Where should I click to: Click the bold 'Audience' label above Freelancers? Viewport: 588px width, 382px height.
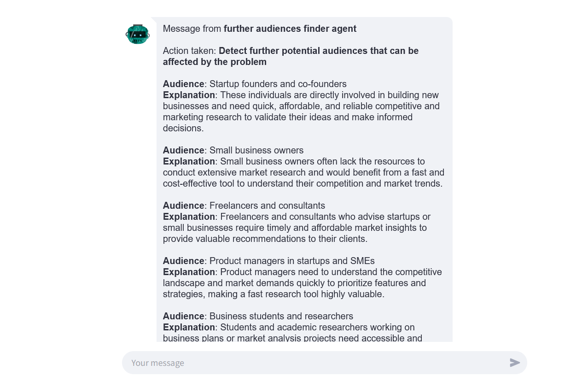click(183, 206)
